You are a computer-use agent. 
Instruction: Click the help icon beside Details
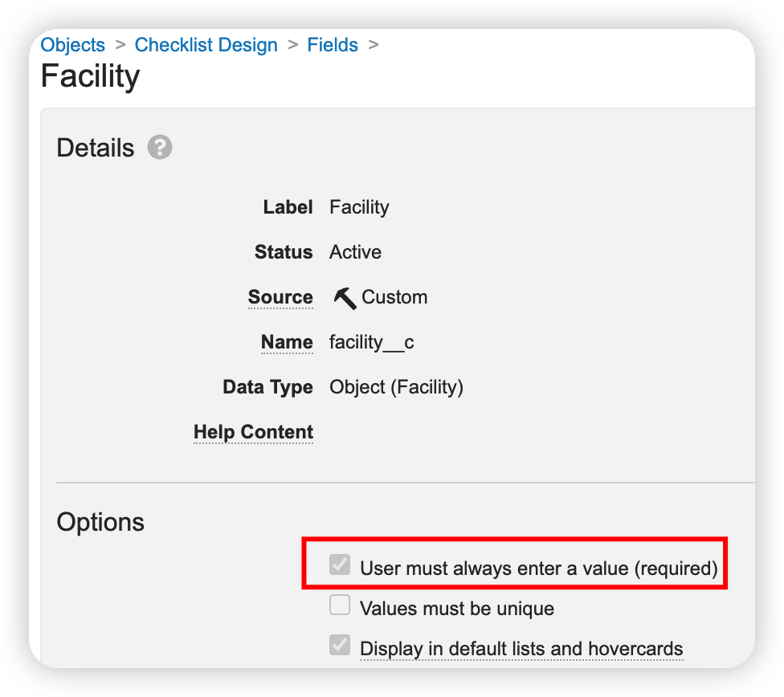point(160,148)
